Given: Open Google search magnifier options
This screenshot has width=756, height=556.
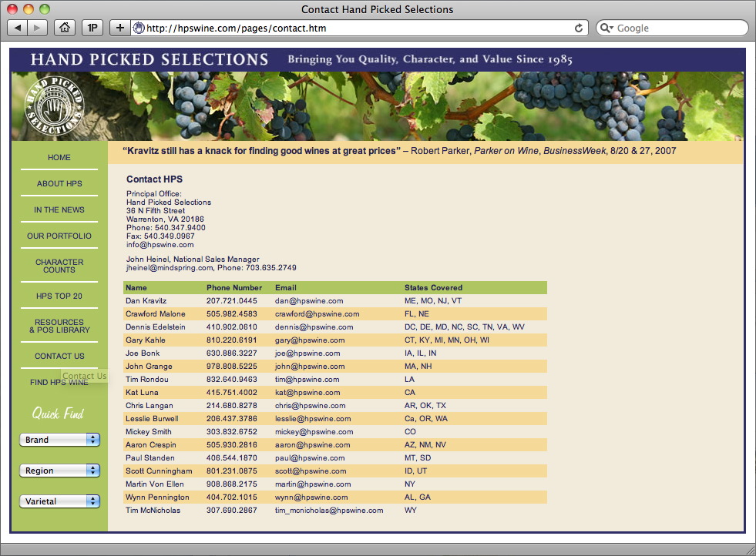Looking at the screenshot, I should click(x=606, y=28).
